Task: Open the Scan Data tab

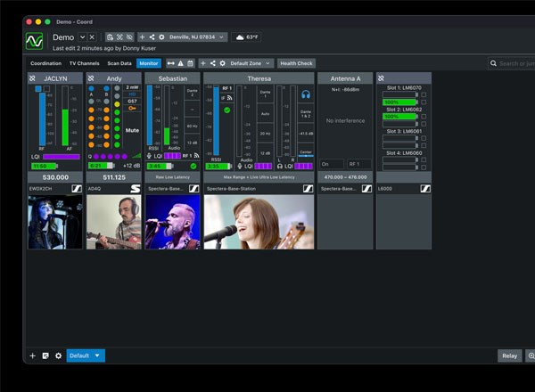Action: click(x=119, y=64)
